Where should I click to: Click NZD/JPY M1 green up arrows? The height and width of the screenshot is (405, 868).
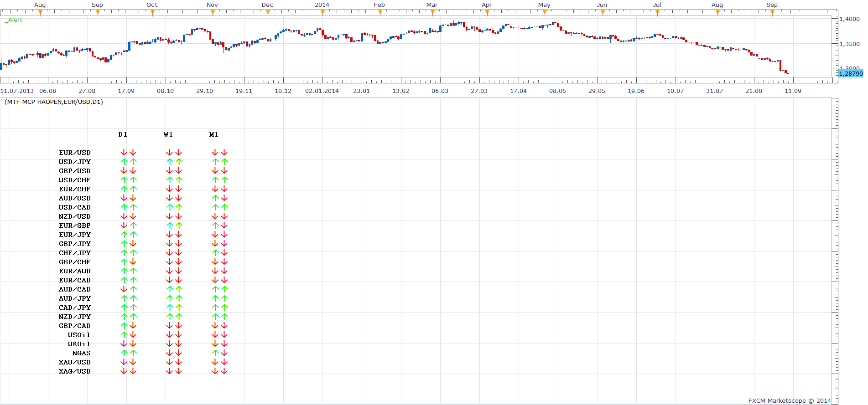tap(220, 317)
